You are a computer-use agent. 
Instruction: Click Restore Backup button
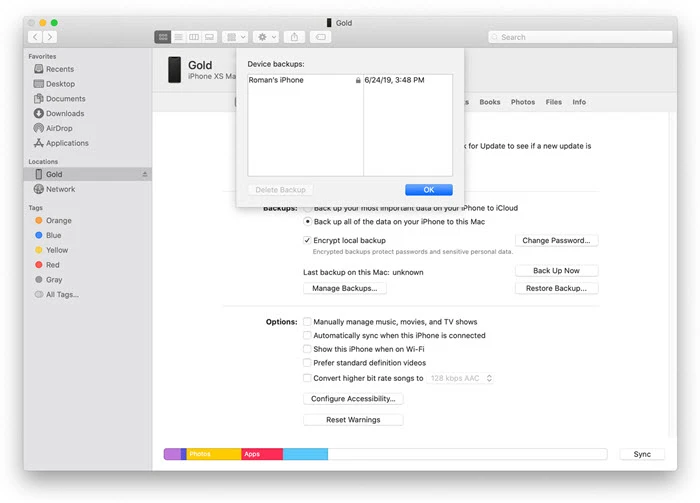tap(556, 288)
